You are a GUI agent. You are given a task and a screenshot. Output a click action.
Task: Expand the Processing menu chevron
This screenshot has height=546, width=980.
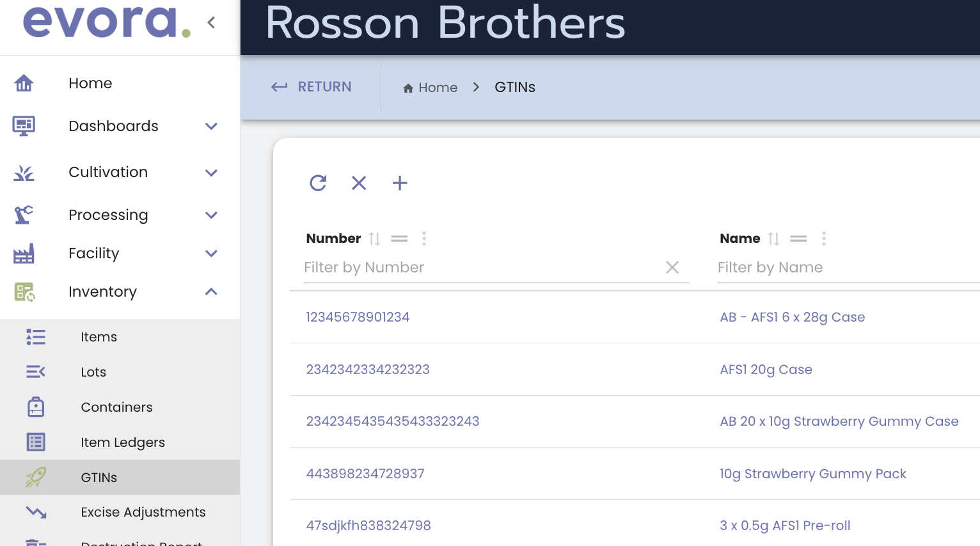[x=211, y=215]
